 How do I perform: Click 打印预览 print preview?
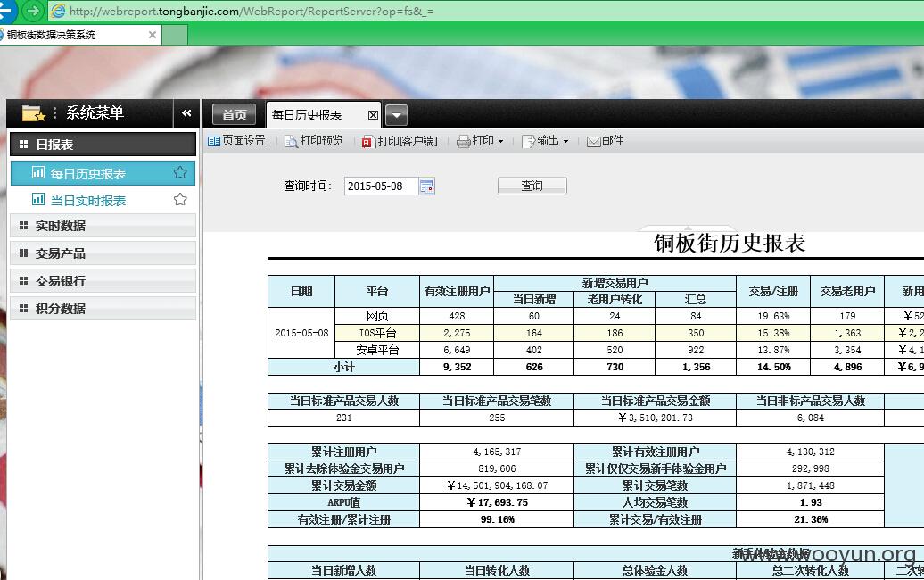314,141
